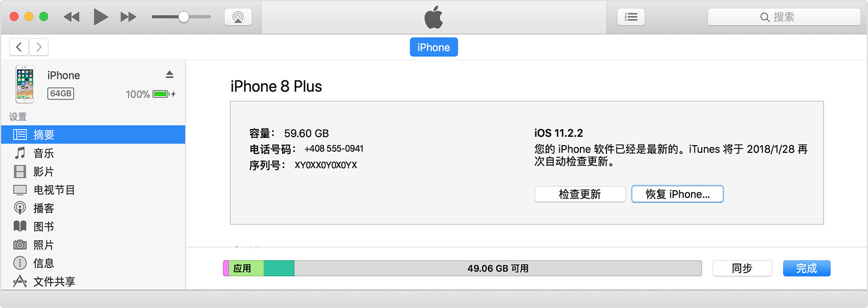This screenshot has height=308, width=868.
Task: Click in the 搜索 search field
Action: 785,17
